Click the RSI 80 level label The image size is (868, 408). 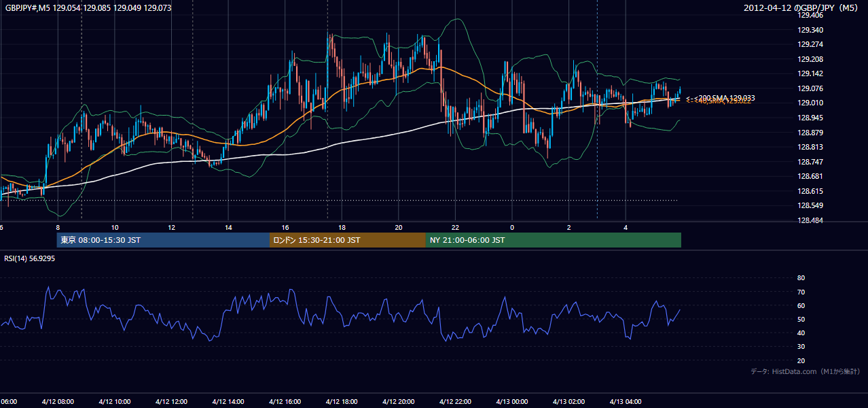click(x=801, y=278)
